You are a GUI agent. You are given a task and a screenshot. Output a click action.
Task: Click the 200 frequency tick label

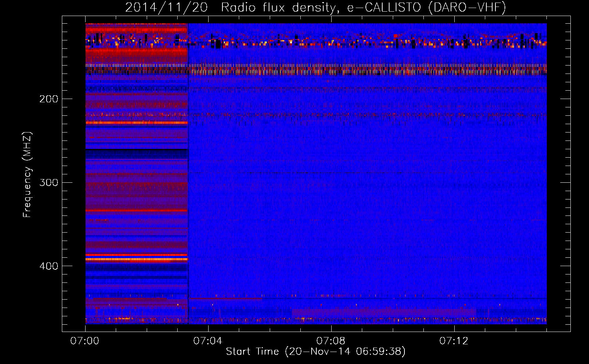click(x=49, y=99)
